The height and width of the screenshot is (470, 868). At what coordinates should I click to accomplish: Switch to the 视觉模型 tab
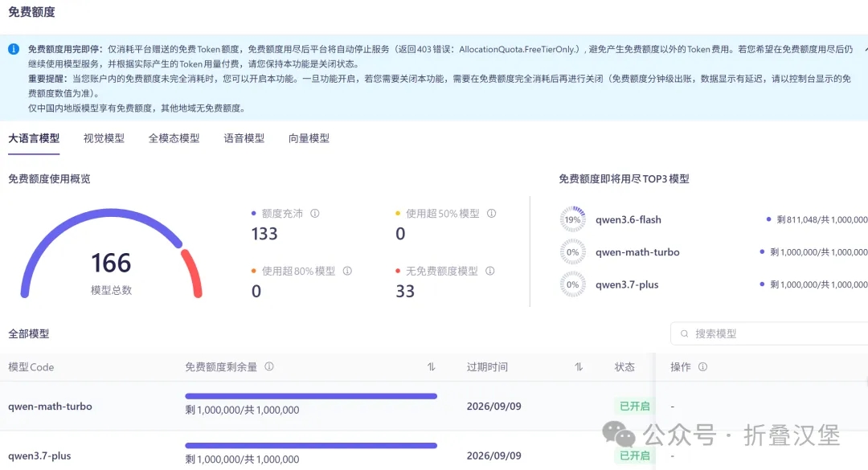[x=104, y=138]
